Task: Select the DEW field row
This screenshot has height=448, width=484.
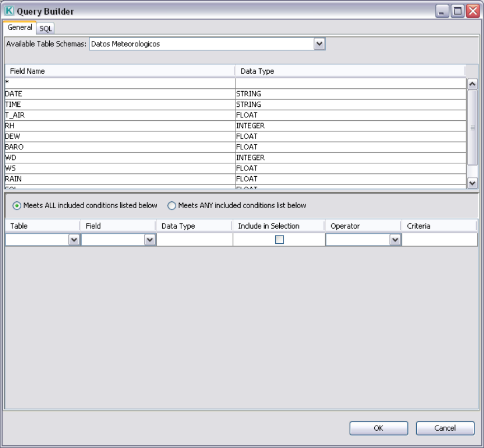Action: tap(236, 136)
